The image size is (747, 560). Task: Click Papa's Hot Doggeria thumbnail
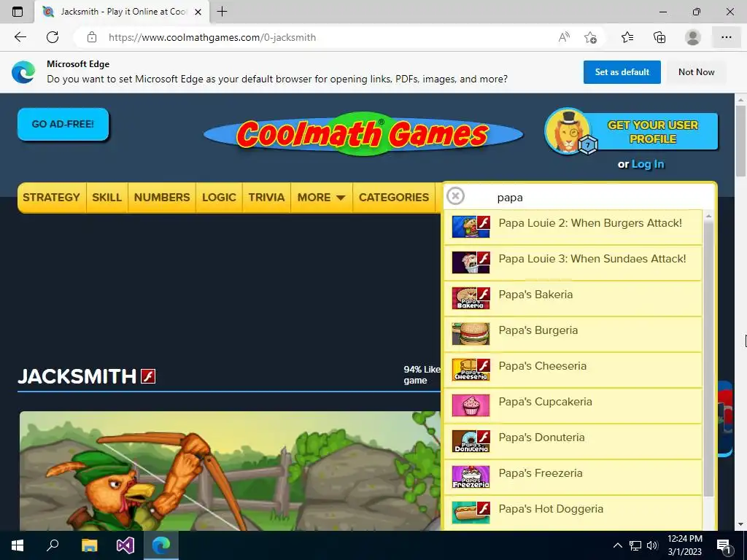click(x=471, y=513)
